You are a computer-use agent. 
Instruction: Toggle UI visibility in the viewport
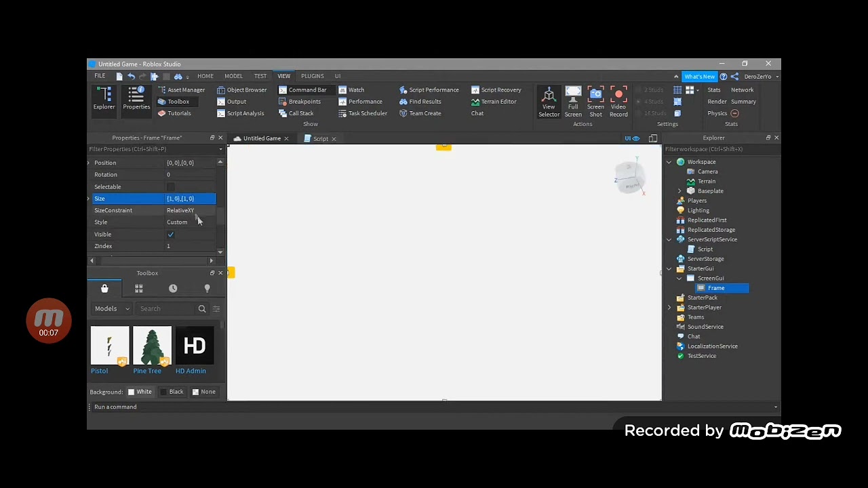tap(631, 138)
